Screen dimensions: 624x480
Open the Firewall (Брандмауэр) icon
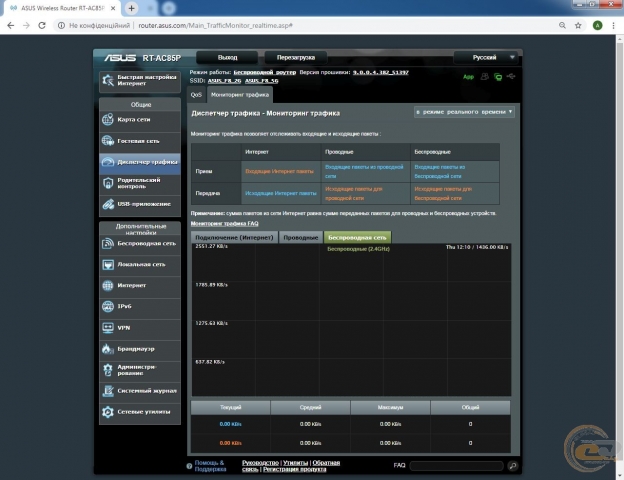pyautogui.click(x=108, y=348)
